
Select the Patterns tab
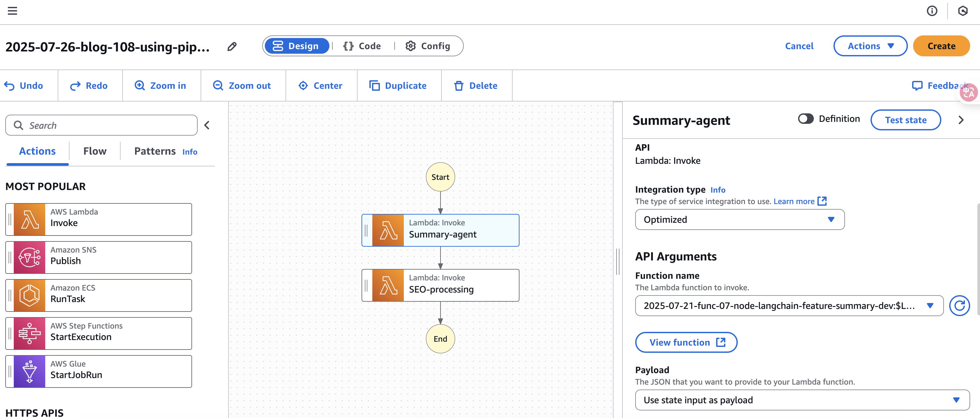155,151
